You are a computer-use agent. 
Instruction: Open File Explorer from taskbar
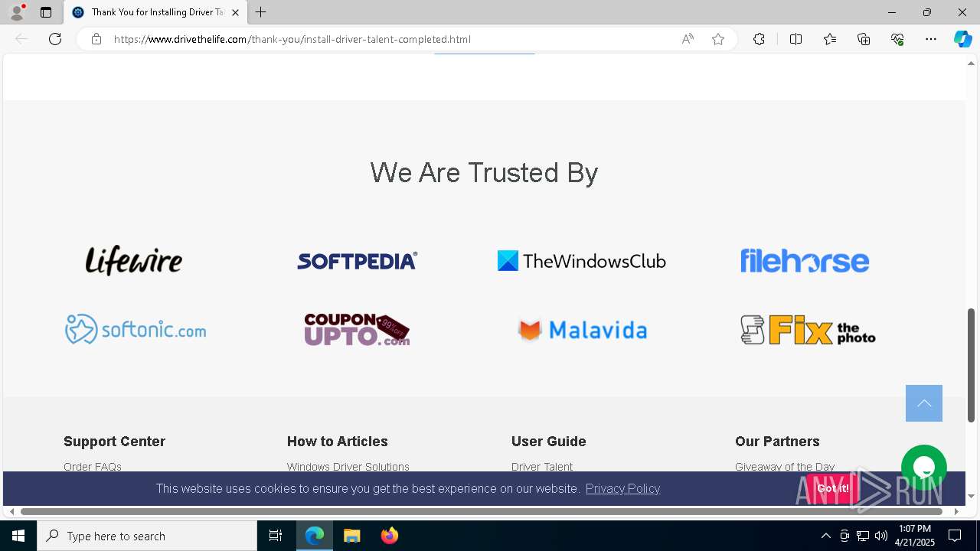(x=351, y=536)
